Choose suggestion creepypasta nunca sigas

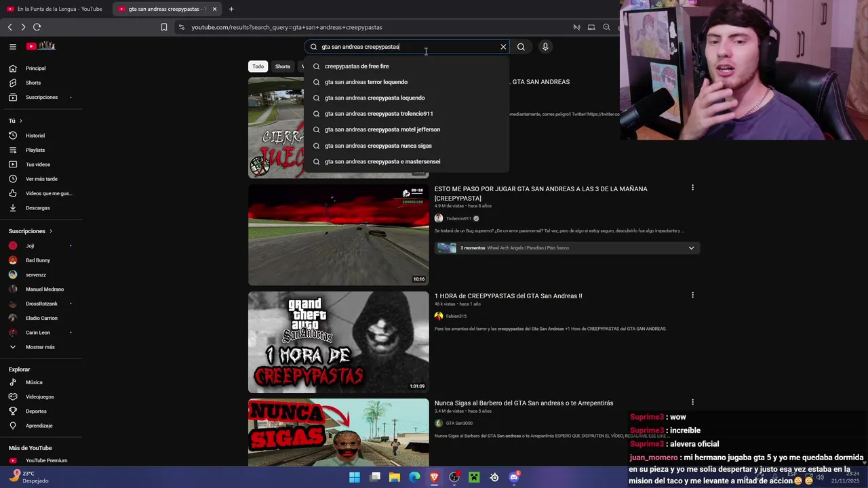(x=407, y=146)
